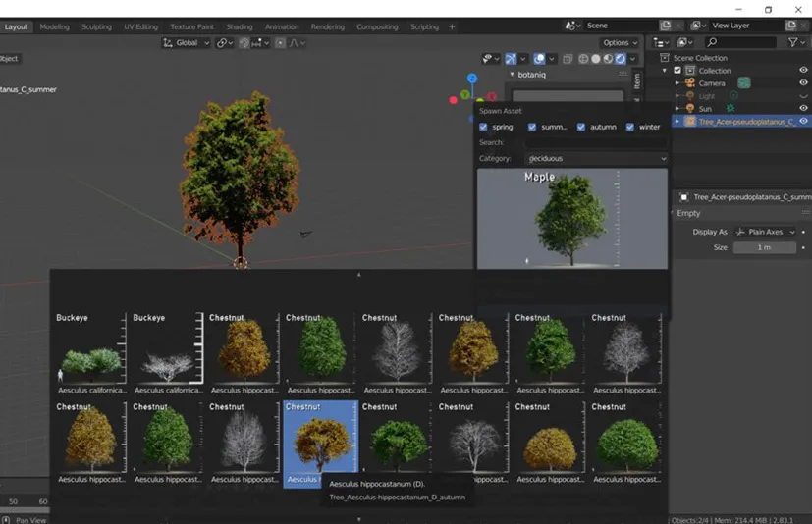
Task: Click the Camera object icon in outliner
Action: [690, 83]
